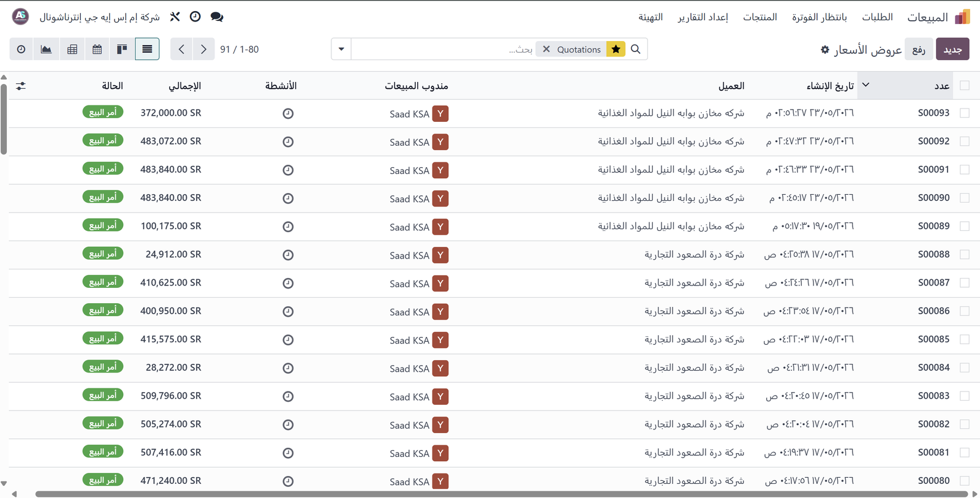The image size is (980, 498).
Task: Open activity clock for S00083
Action: coord(288,396)
